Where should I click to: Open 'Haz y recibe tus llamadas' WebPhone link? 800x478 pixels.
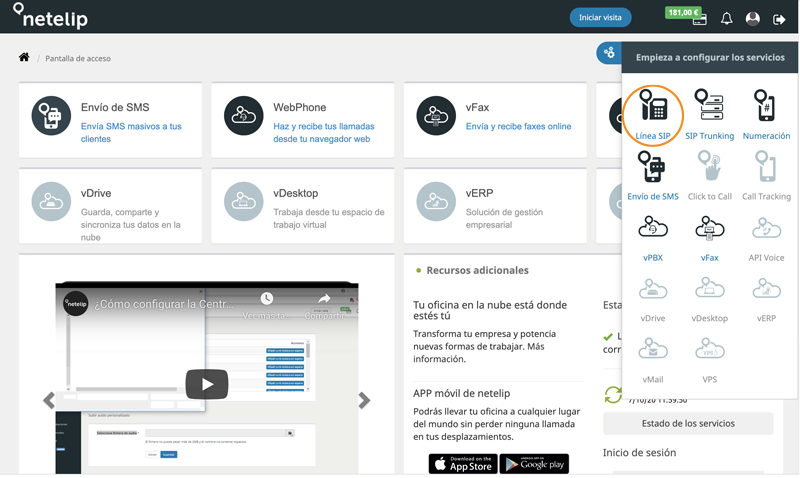coord(323,133)
